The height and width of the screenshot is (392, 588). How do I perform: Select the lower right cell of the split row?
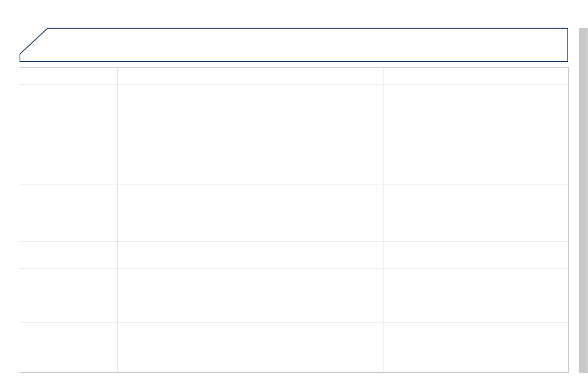pyautogui.click(x=476, y=227)
